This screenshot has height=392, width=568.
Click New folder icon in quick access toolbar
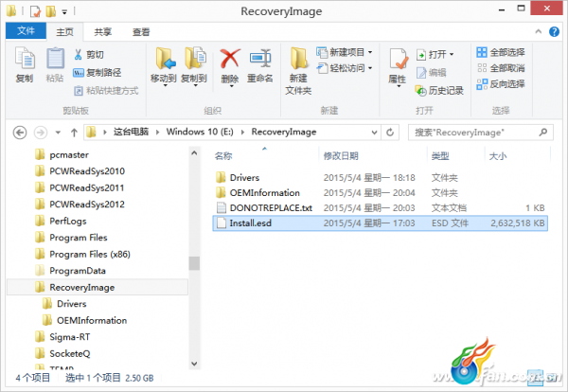coord(51,11)
